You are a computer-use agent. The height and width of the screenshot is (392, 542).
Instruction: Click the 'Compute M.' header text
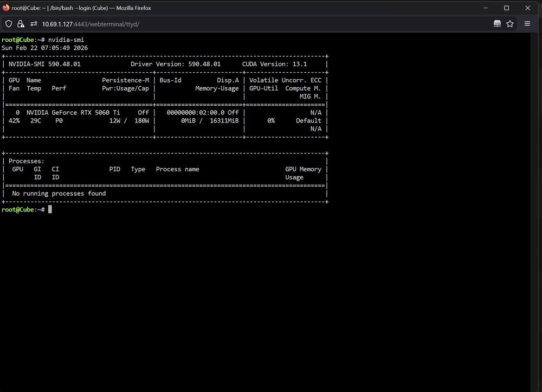303,88
